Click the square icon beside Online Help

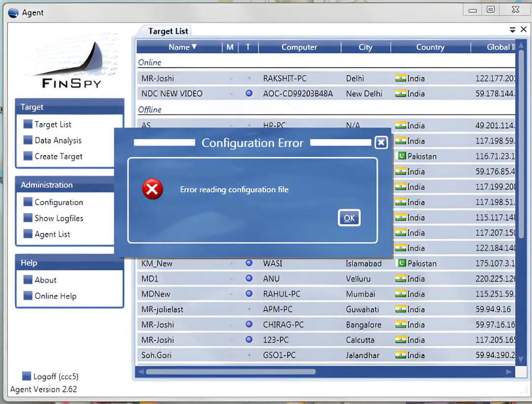pyautogui.click(x=28, y=296)
